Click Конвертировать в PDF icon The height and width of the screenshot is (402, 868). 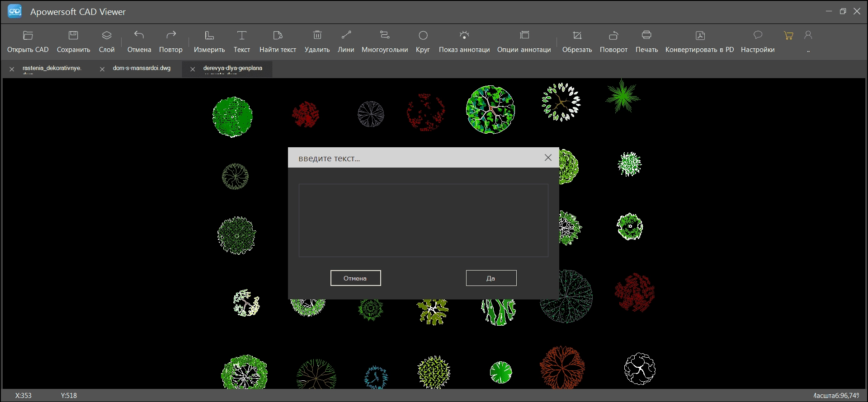[700, 35]
